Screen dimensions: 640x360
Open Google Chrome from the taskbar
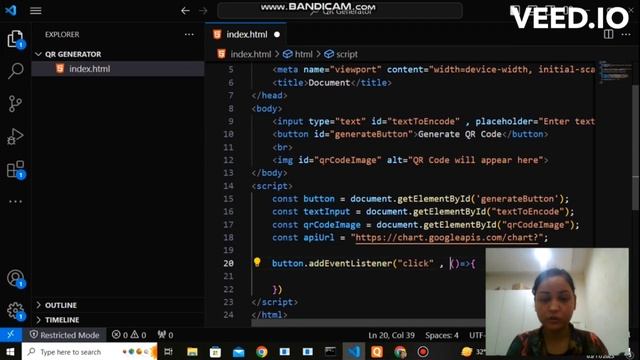[262, 351]
